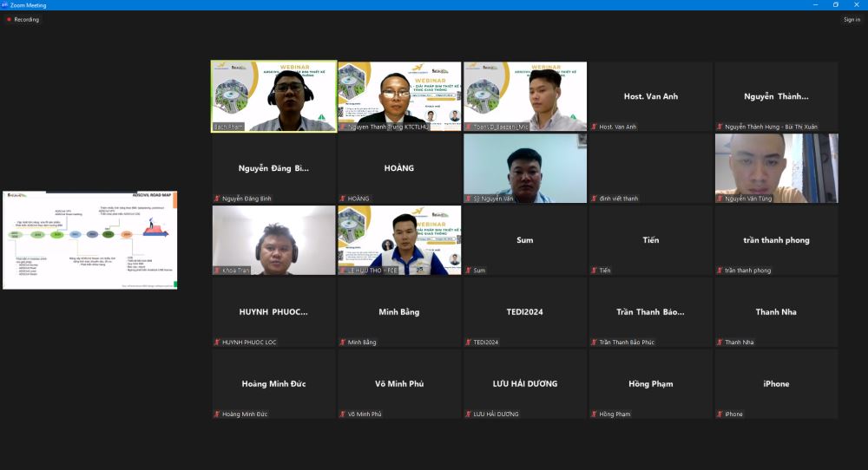Select Nguyễn Văn Tùng's video tile

click(x=776, y=167)
